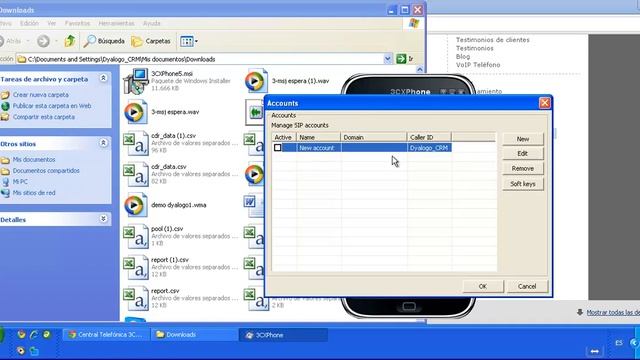Open the Herramientas menu
Screen dimensions: 640x360
click(x=116, y=23)
